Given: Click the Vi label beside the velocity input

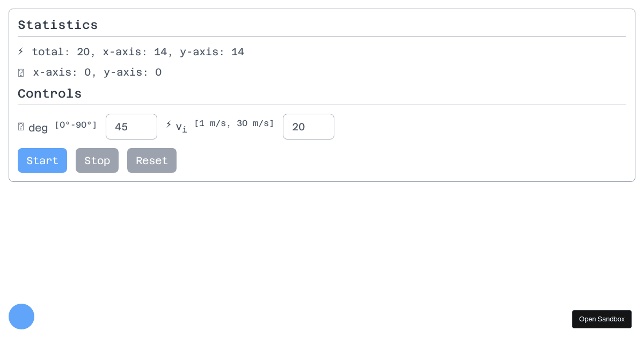Looking at the screenshot, I should 181,127.
